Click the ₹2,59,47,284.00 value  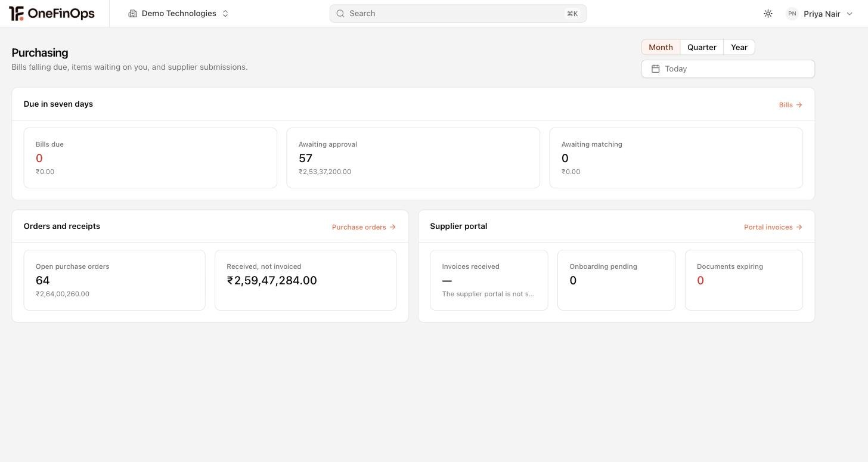tap(272, 281)
